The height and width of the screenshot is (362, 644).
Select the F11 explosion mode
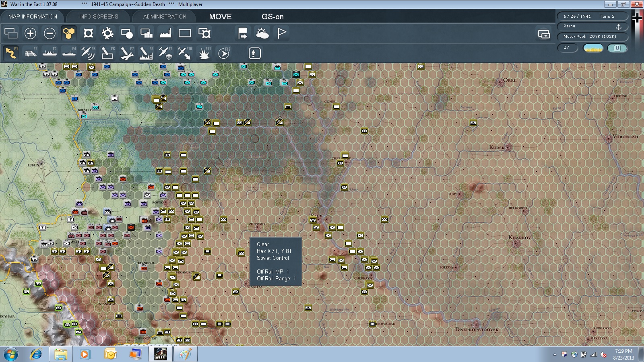(x=204, y=53)
